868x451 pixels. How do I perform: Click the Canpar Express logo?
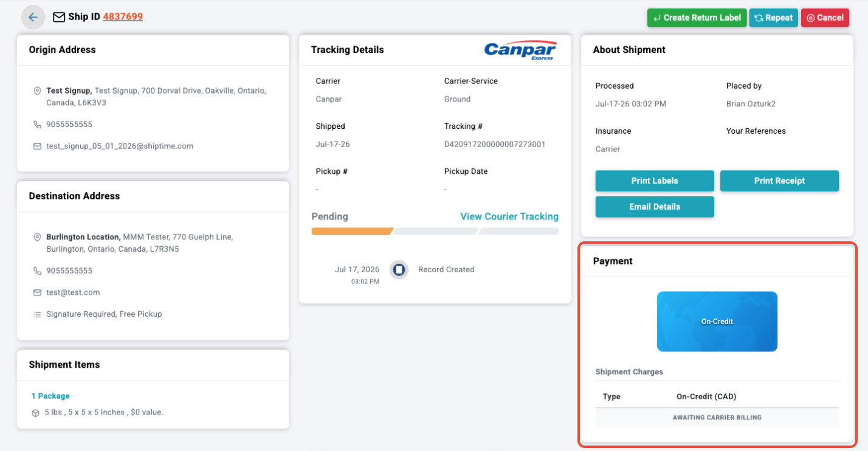pyautogui.click(x=520, y=50)
